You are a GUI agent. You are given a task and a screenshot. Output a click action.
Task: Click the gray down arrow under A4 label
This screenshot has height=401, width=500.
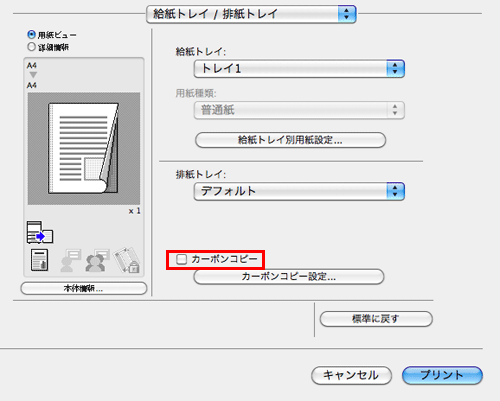point(33,75)
